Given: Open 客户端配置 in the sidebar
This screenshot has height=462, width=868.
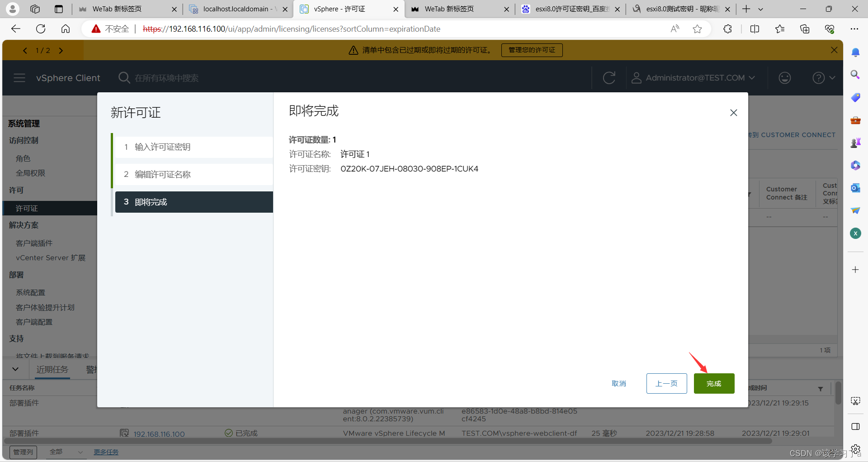Looking at the screenshot, I should click(34, 322).
